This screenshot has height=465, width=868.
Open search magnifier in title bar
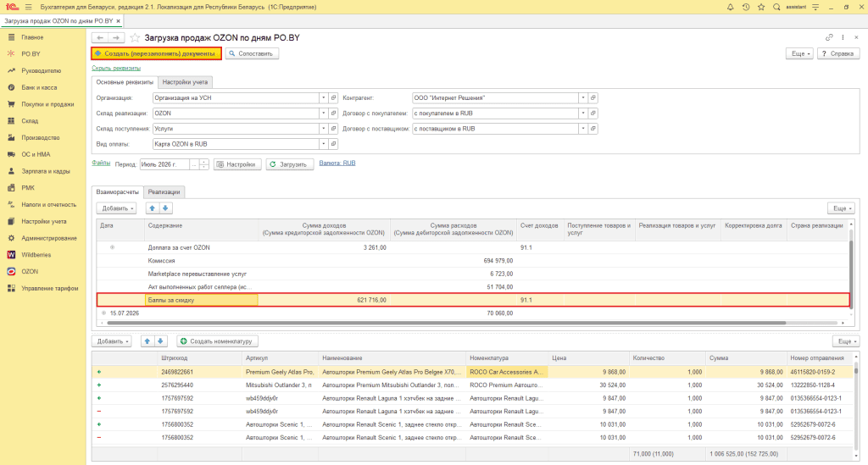click(x=776, y=7)
